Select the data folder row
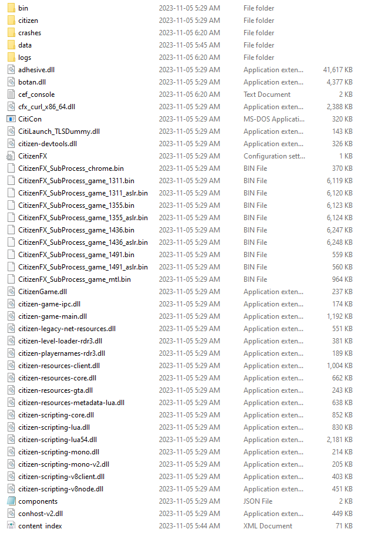Screen dimensions: 392x536 click(x=180, y=45)
